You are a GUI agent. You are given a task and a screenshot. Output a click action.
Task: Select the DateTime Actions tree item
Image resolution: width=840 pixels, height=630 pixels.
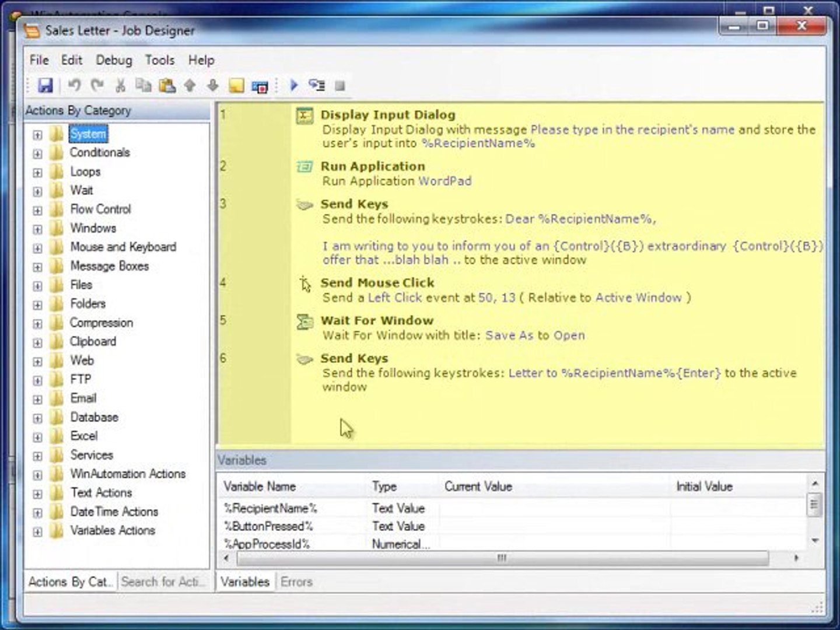point(114,512)
